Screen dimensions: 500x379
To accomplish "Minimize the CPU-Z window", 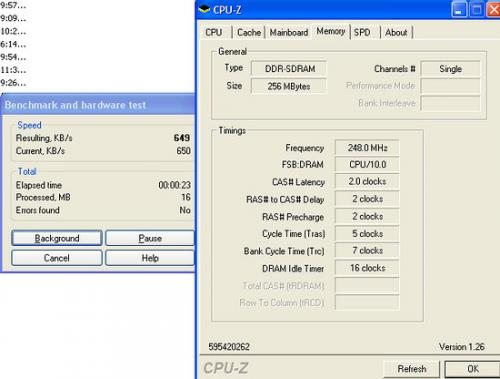I will (459, 9).
